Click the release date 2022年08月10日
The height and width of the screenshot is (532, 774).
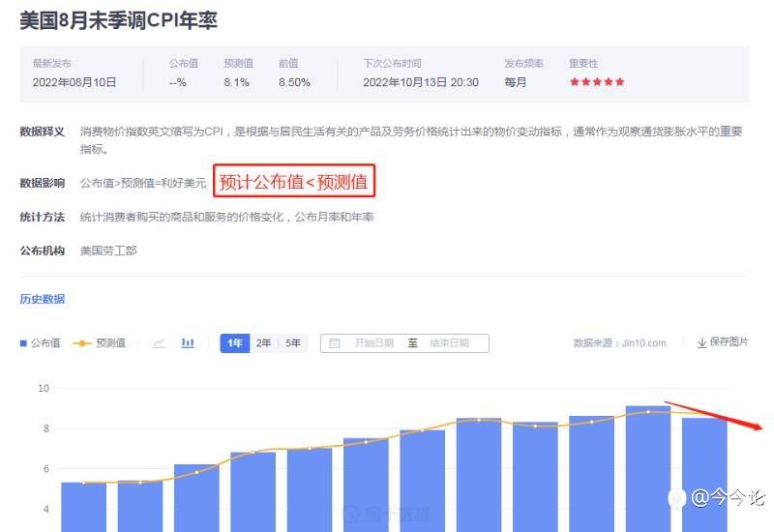tap(74, 82)
